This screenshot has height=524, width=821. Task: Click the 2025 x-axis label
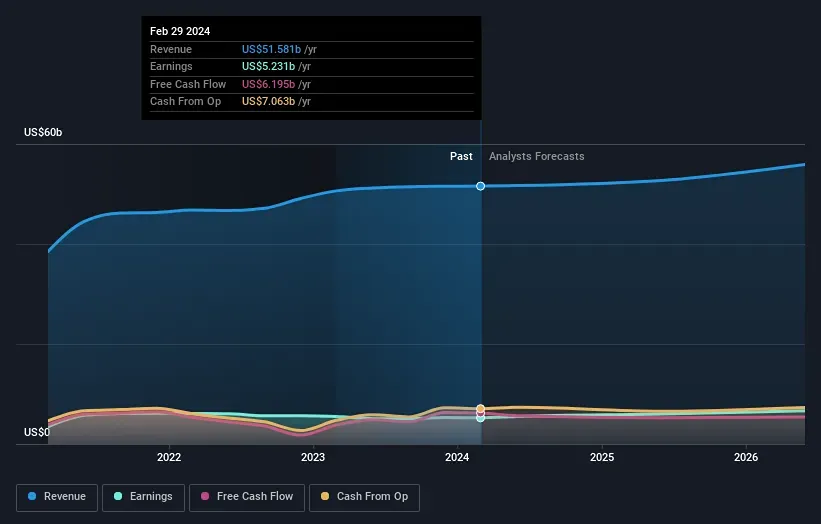[602, 457]
